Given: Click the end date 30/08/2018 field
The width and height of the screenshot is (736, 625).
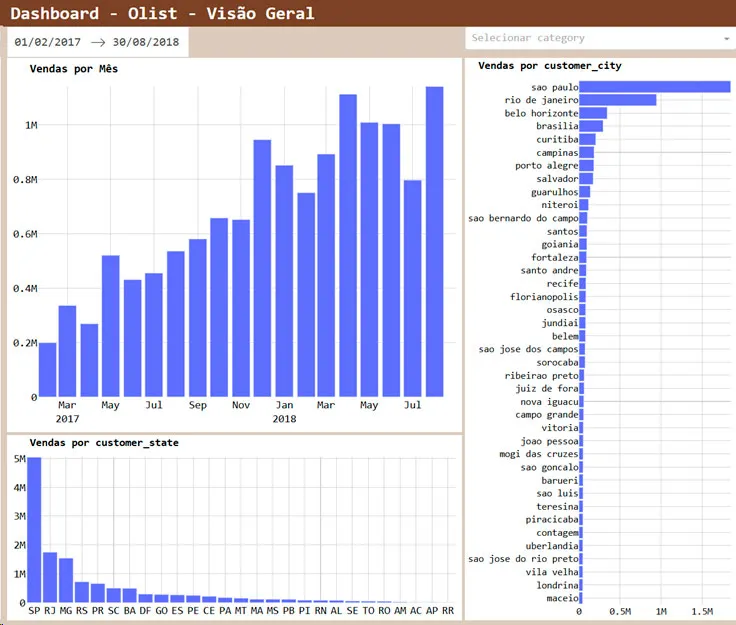Looking at the screenshot, I should pos(146,42).
